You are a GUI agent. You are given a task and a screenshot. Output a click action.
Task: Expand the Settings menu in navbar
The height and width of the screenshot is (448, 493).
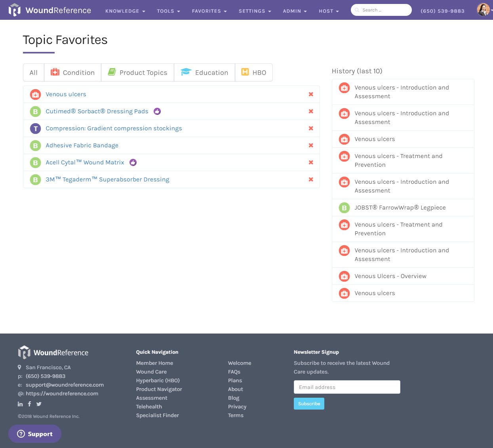point(255,11)
